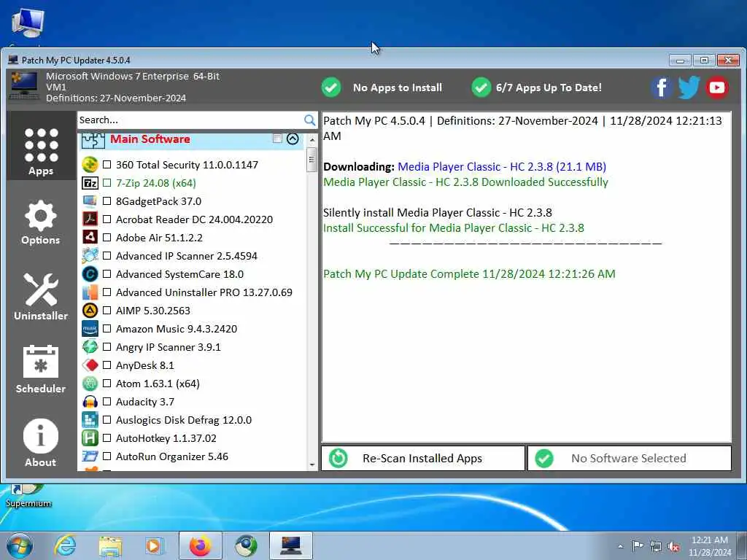Open the Action Center flag tray icon
The image size is (747, 560).
coord(638,546)
